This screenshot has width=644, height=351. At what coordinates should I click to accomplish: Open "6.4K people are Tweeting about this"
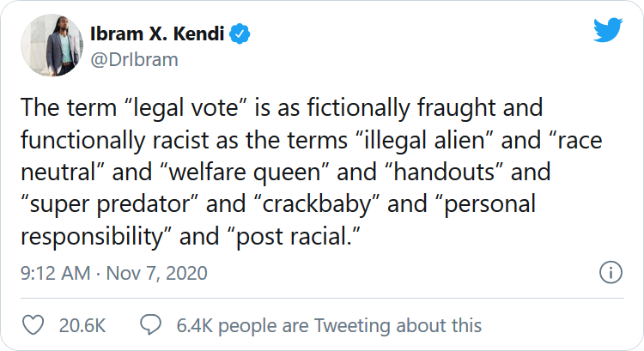329,325
